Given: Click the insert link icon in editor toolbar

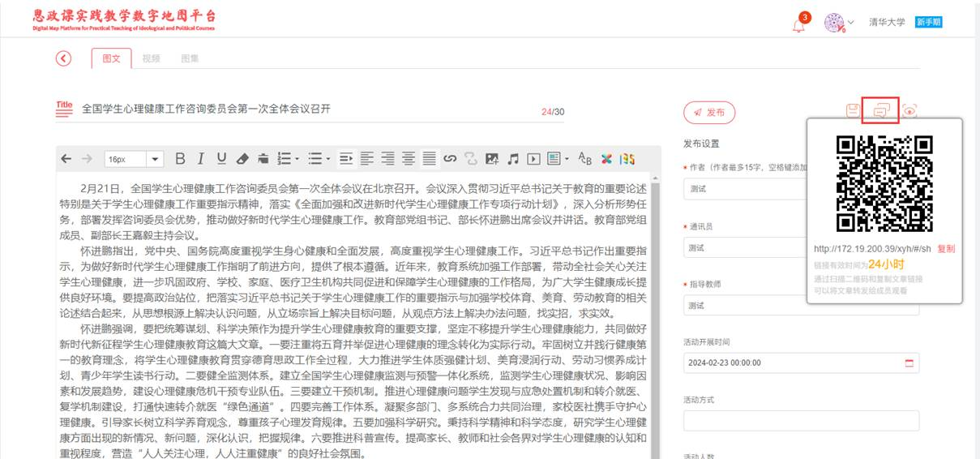Looking at the screenshot, I should pyautogui.click(x=450, y=159).
